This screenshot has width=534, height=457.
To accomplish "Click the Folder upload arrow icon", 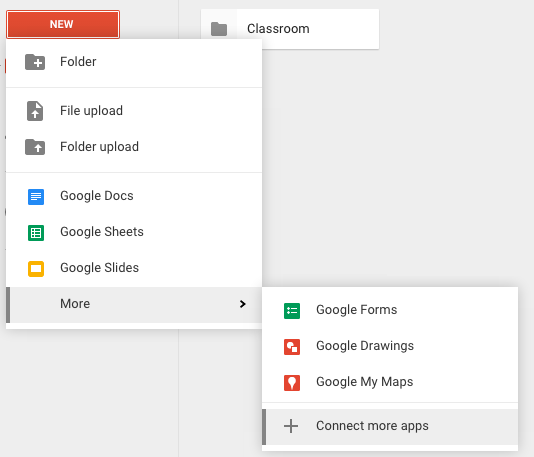I will [x=35, y=147].
